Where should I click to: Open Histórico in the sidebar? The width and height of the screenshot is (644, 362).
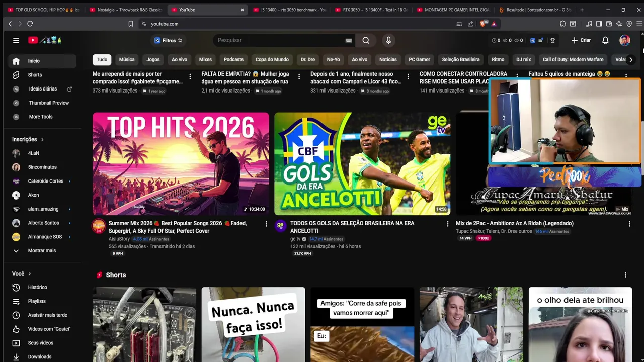pos(42,287)
